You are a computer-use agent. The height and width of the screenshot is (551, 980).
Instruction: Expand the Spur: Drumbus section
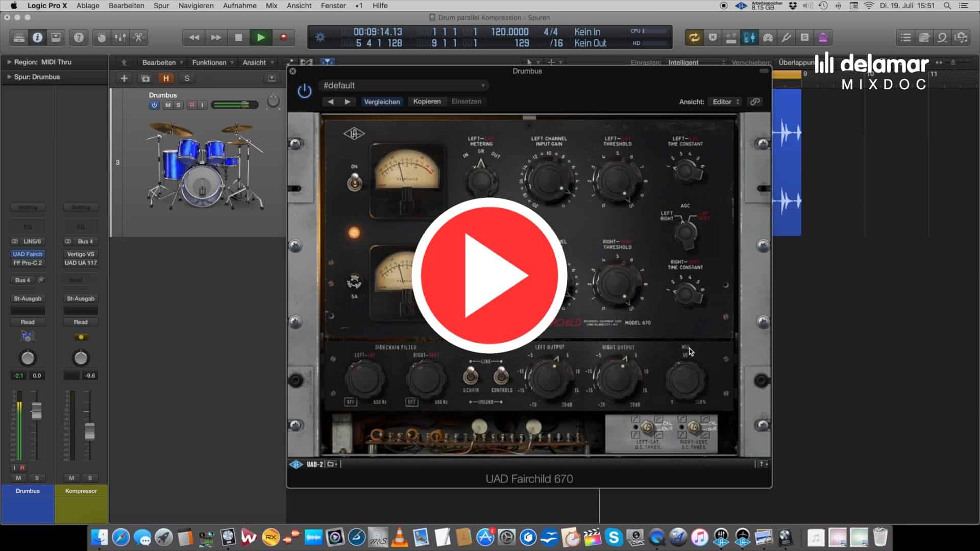point(9,77)
